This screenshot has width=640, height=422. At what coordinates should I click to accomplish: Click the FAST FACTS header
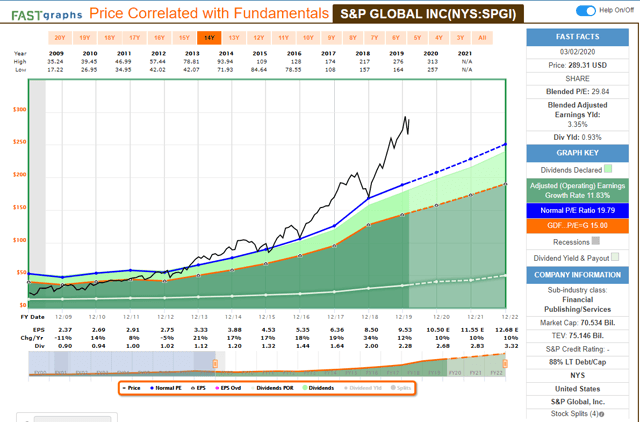(x=577, y=37)
